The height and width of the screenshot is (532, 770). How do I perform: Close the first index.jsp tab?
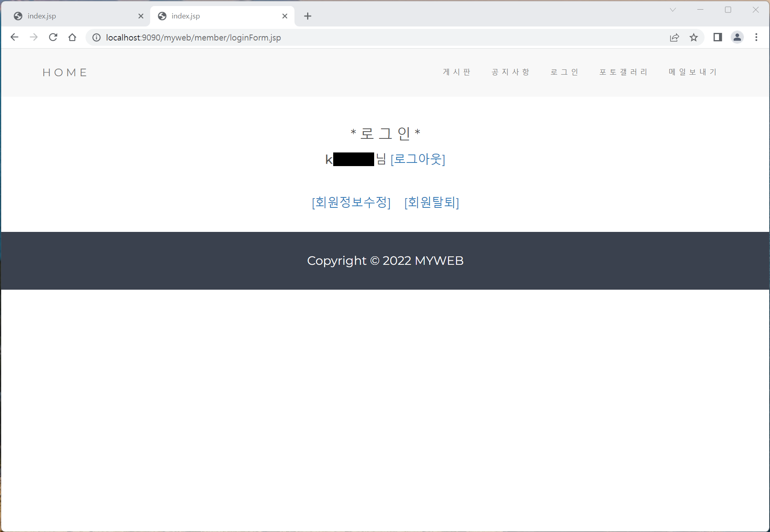(x=141, y=16)
